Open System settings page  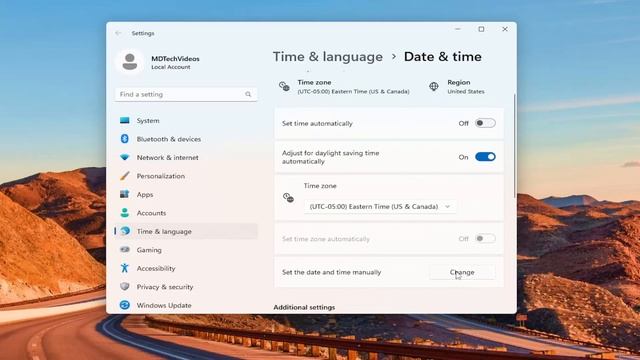[186, 120]
